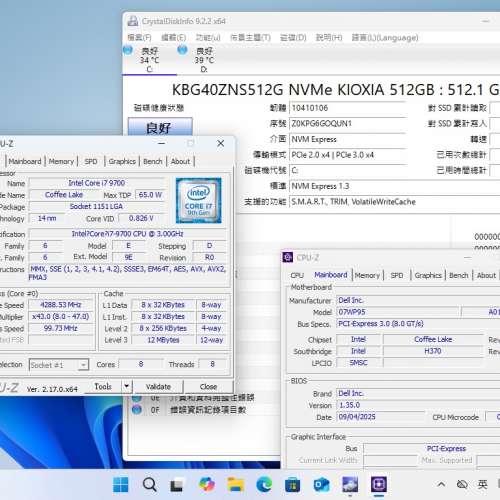Open Outlook from the taskbar
500x500 pixels.
coord(321,484)
